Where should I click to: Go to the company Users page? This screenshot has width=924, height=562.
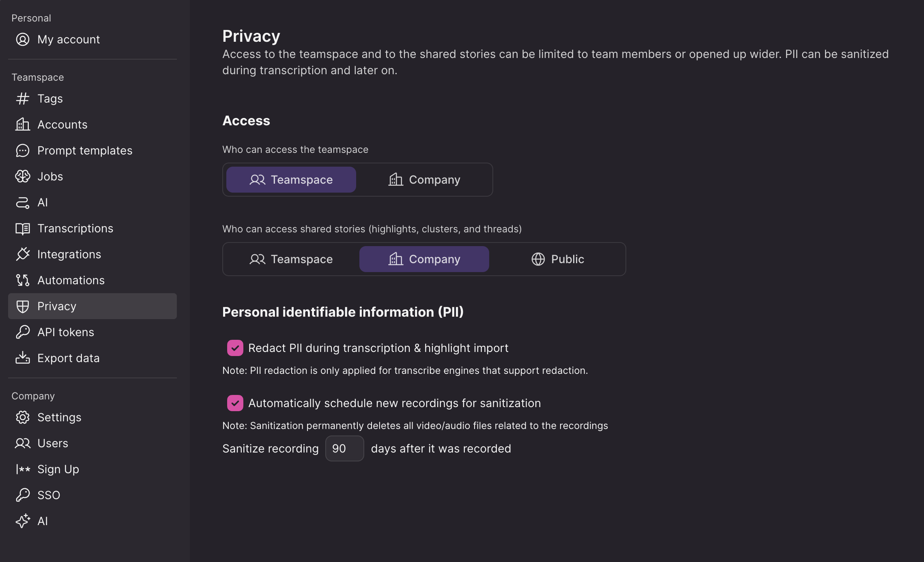(x=53, y=443)
